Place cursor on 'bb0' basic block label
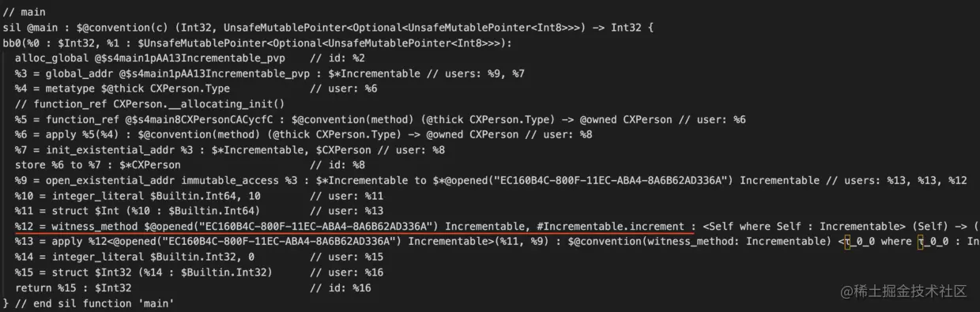Screen dimensions: 980x312 pos(13,43)
